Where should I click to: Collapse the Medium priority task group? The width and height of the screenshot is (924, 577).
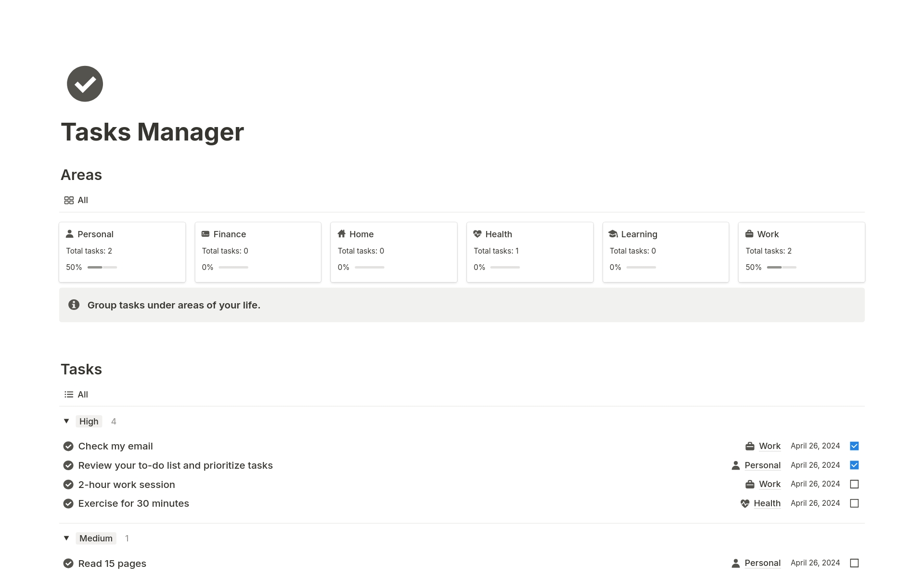click(66, 538)
